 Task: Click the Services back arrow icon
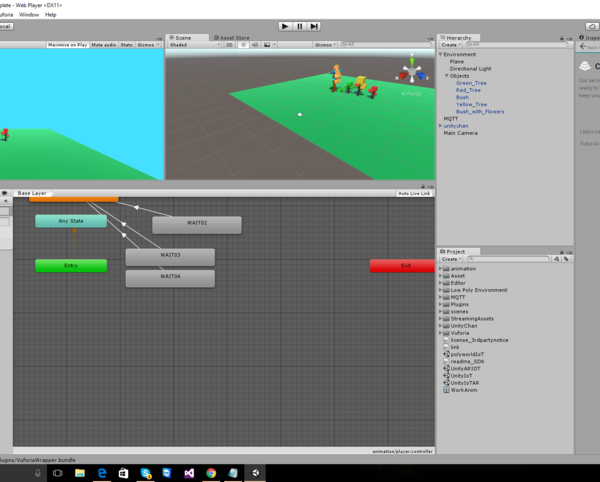583,46
